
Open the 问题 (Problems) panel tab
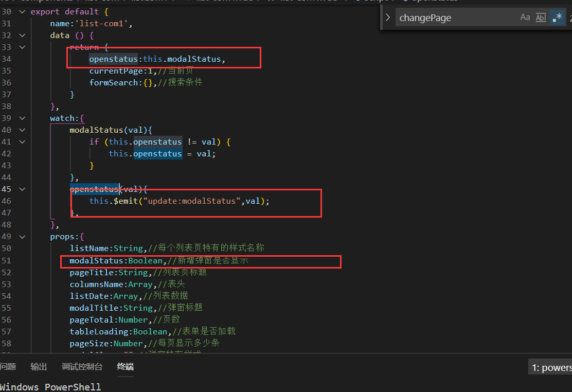(8, 366)
